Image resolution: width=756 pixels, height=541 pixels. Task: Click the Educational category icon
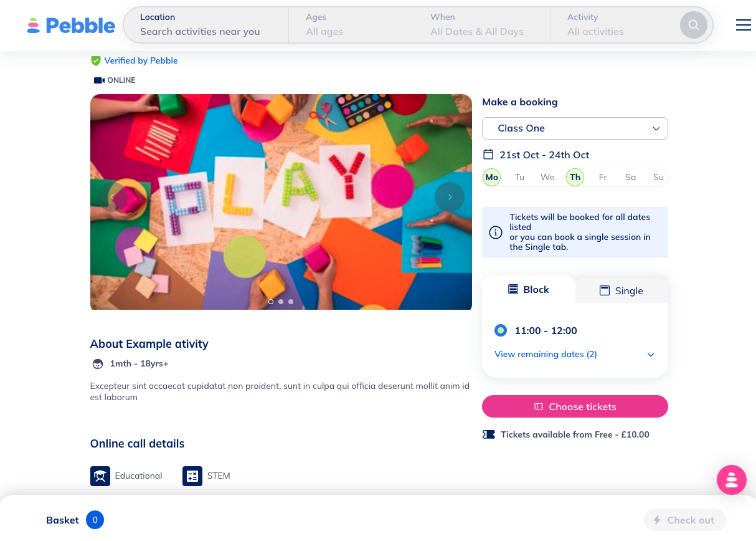pyautogui.click(x=100, y=476)
